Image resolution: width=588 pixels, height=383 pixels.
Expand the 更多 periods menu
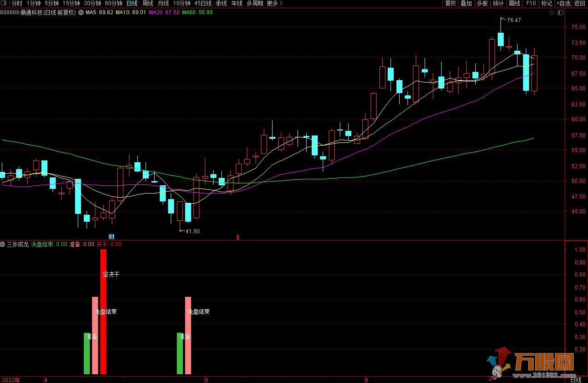(x=274, y=3)
